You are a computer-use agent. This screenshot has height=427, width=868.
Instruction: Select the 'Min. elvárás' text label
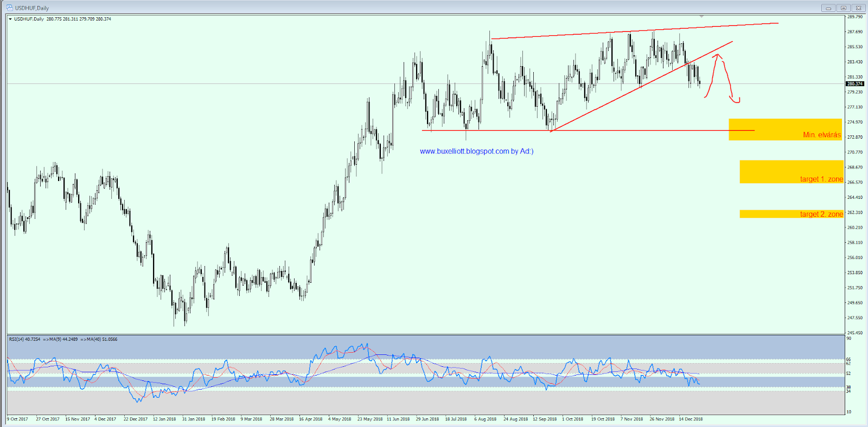coord(822,135)
